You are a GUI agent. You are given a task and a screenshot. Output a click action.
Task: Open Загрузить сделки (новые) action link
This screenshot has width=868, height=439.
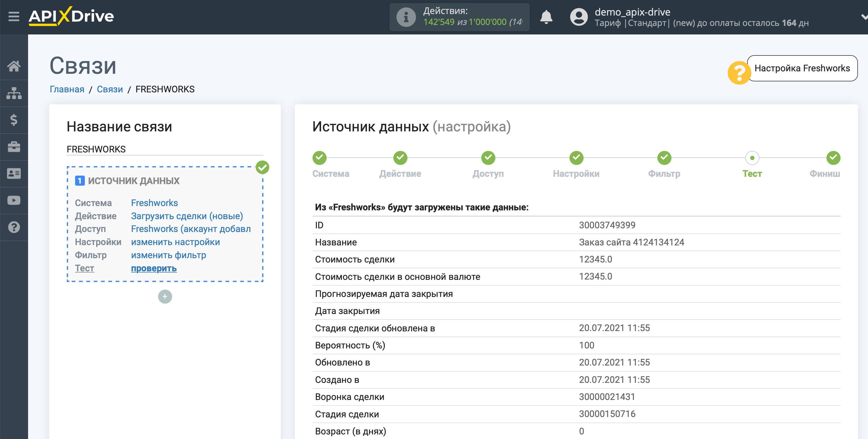coord(187,216)
